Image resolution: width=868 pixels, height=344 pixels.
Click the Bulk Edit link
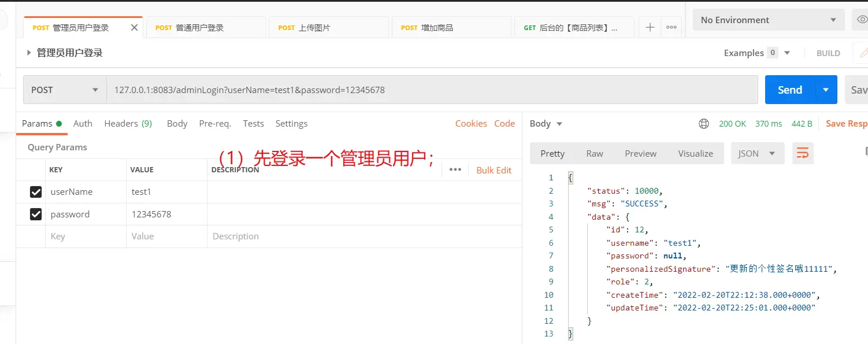(x=494, y=170)
